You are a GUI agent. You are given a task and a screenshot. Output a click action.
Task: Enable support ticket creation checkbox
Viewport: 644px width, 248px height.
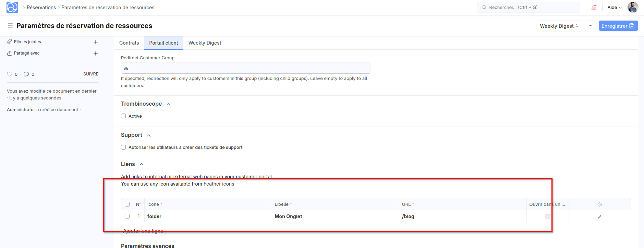click(123, 147)
